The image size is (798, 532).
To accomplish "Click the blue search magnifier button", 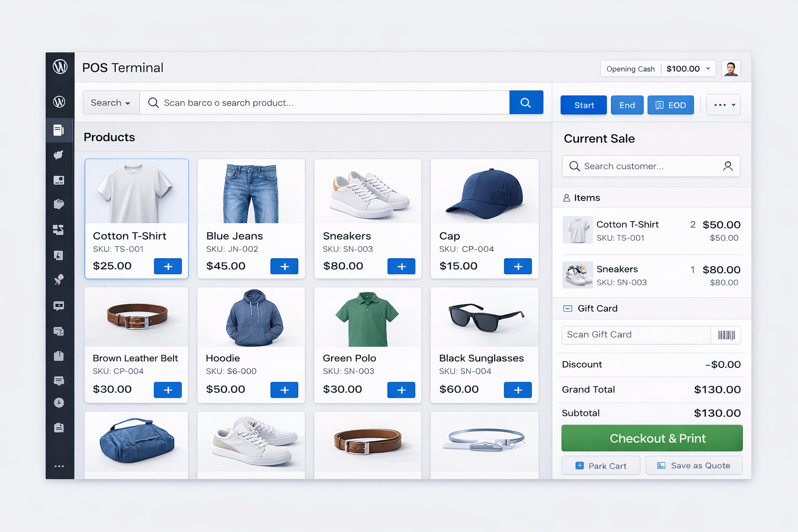I will tap(526, 102).
